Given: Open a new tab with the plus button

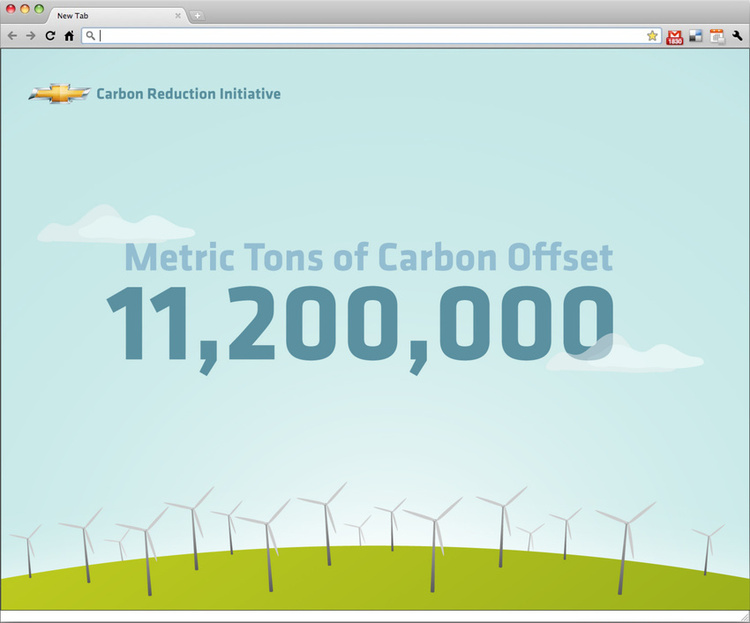Looking at the screenshot, I should (197, 15).
